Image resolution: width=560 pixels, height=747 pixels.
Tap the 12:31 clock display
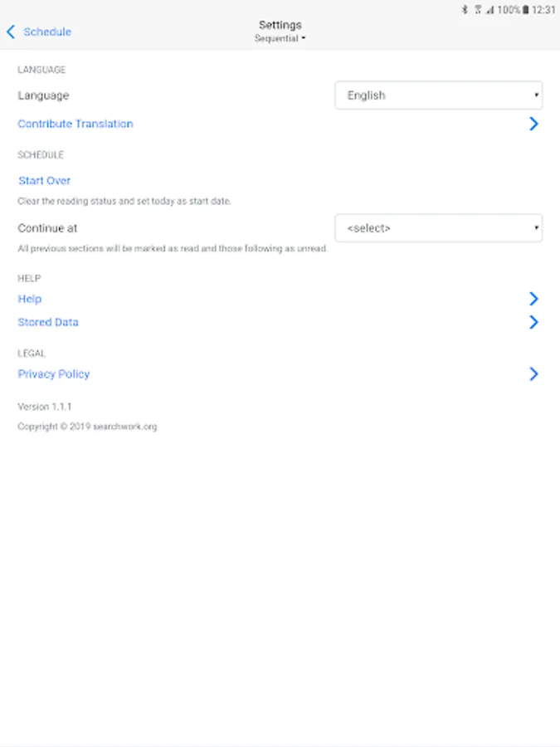point(544,10)
